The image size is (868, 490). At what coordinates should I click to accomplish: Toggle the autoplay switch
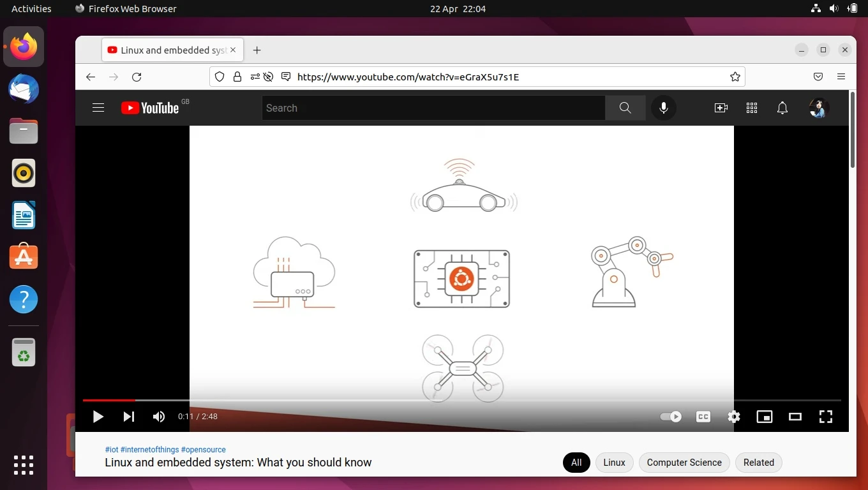671,417
